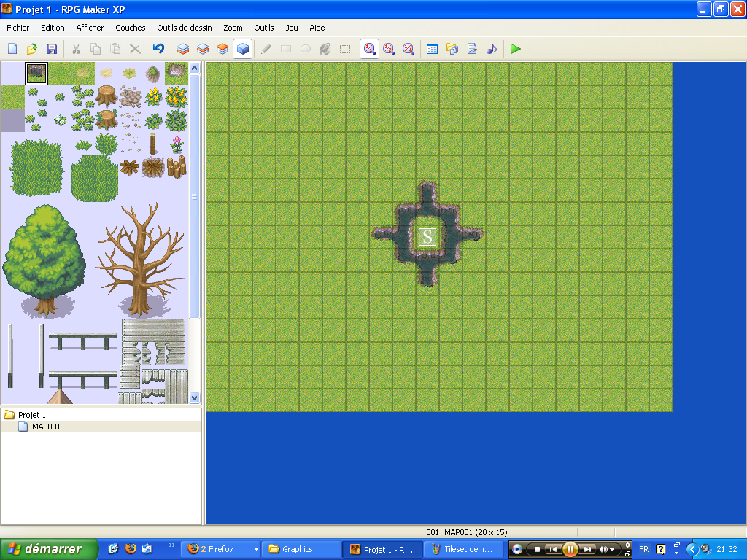Switch to Tileset dem... taskbar window
747x560 pixels.
point(463,549)
